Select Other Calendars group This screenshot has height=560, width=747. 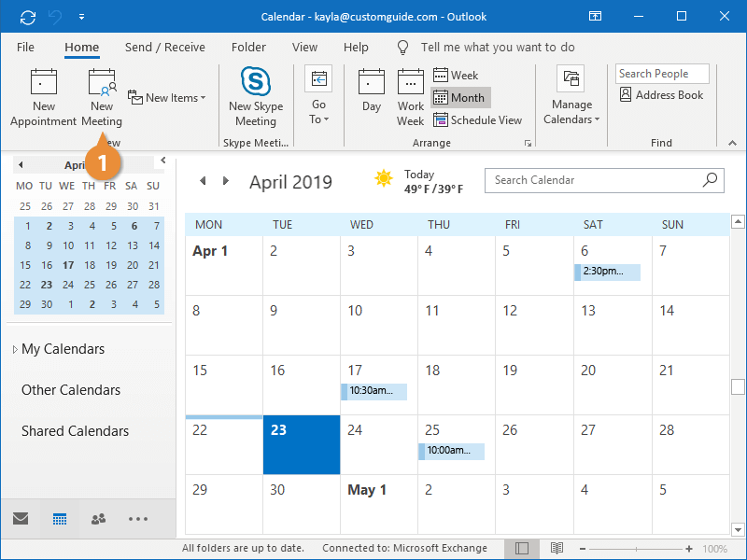(71, 390)
